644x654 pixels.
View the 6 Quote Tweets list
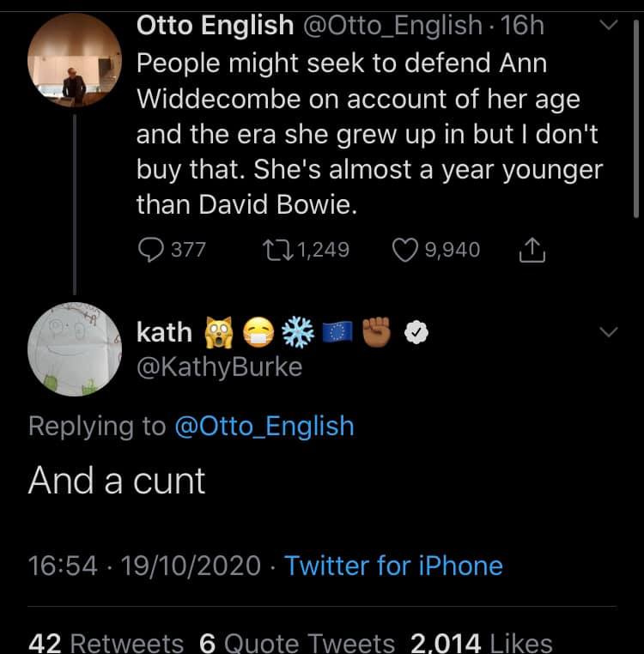coord(296,643)
